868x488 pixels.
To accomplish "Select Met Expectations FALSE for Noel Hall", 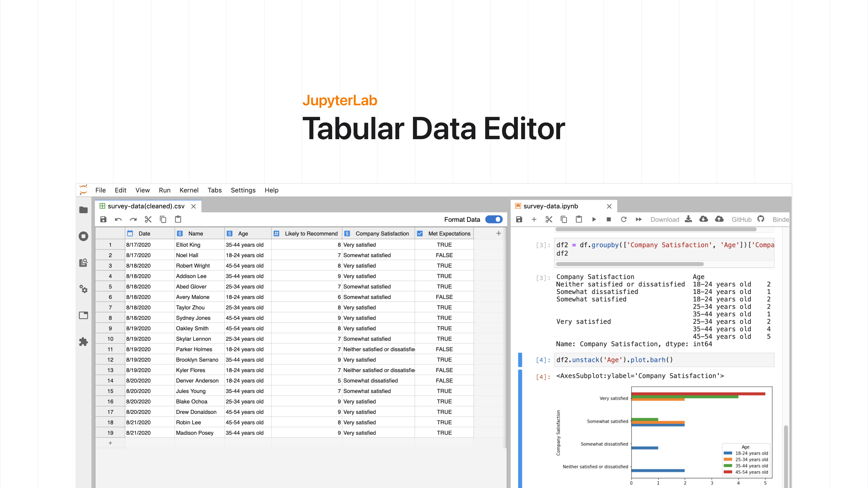I will (x=444, y=255).
